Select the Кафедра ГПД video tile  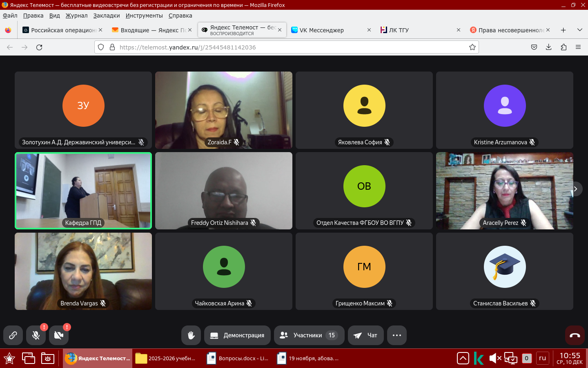(x=83, y=191)
